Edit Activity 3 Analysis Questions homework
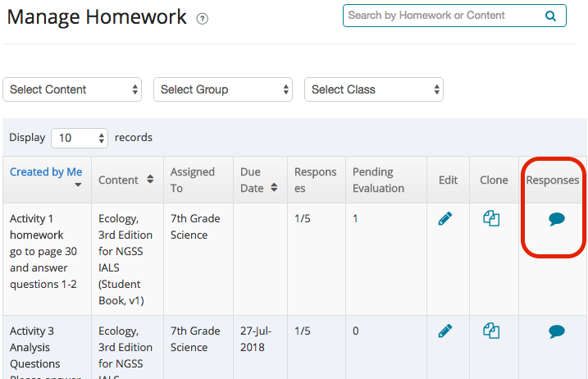This screenshot has height=379, width=588. click(445, 331)
